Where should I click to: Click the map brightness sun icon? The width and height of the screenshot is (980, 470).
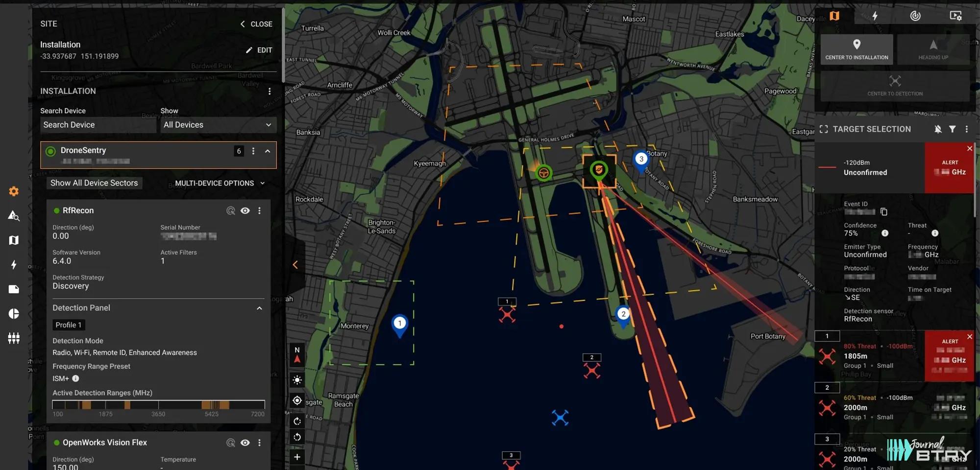point(297,380)
